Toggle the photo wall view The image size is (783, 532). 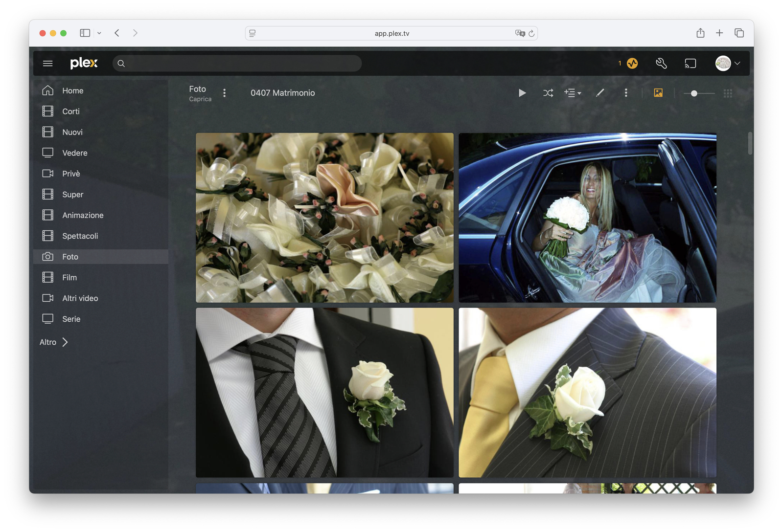click(x=658, y=93)
